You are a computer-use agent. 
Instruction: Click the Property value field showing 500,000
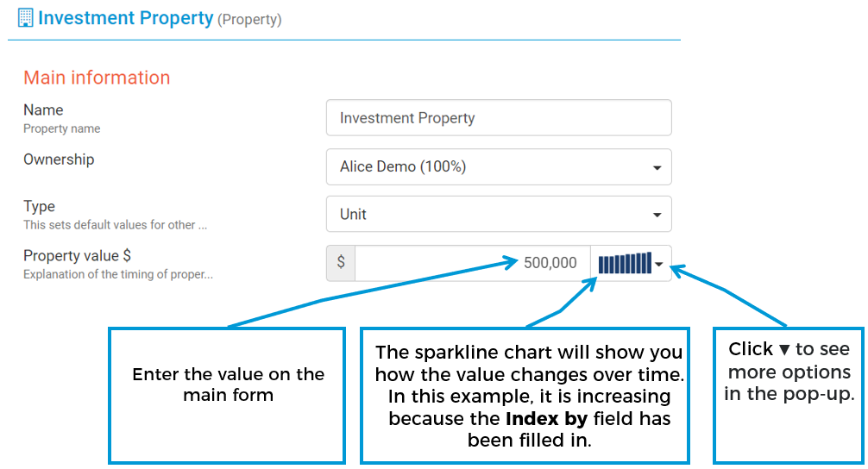tap(472, 263)
